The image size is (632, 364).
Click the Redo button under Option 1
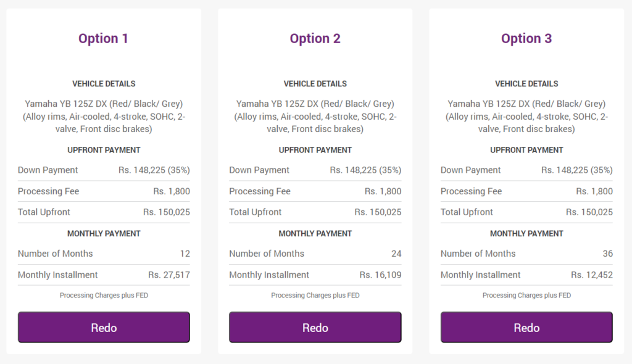click(104, 327)
